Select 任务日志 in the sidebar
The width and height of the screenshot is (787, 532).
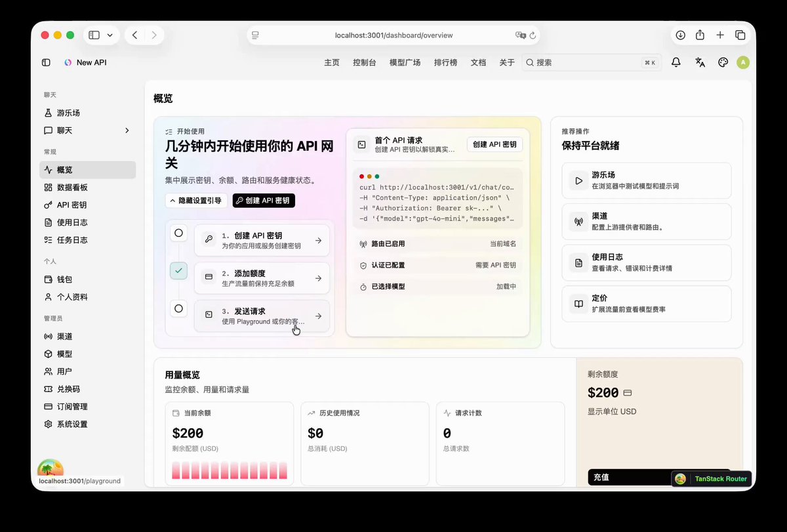coord(87,240)
